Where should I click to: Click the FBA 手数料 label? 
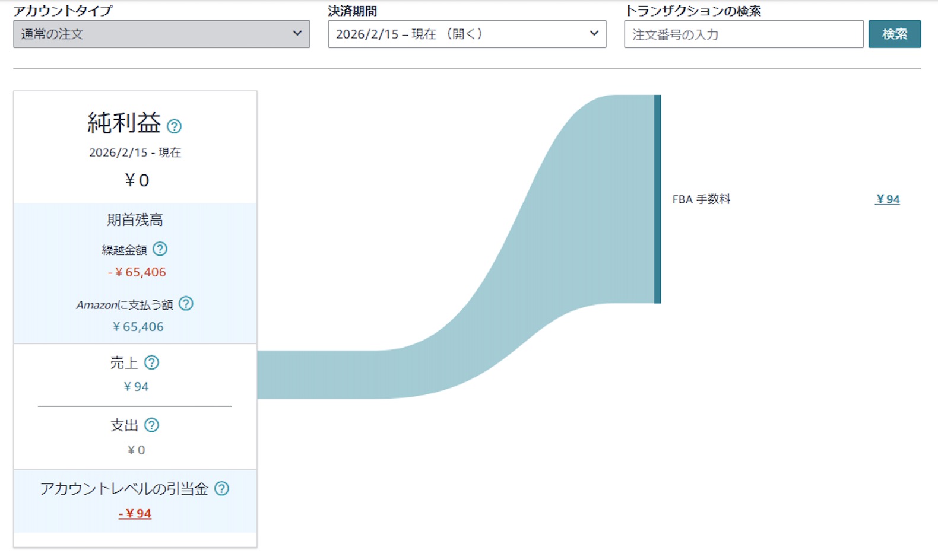point(701,199)
